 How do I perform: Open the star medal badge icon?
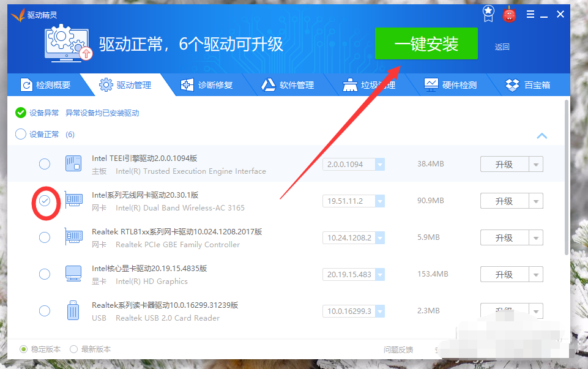488,14
